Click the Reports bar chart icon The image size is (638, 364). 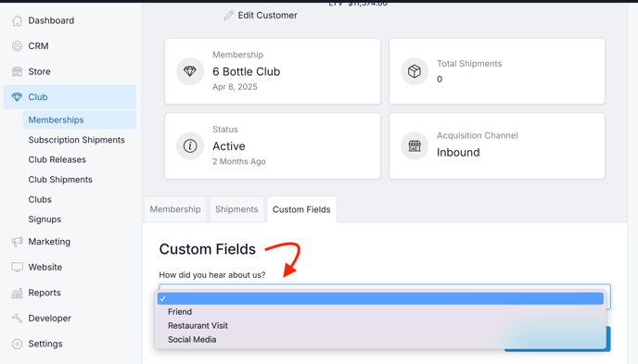coord(17,293)
